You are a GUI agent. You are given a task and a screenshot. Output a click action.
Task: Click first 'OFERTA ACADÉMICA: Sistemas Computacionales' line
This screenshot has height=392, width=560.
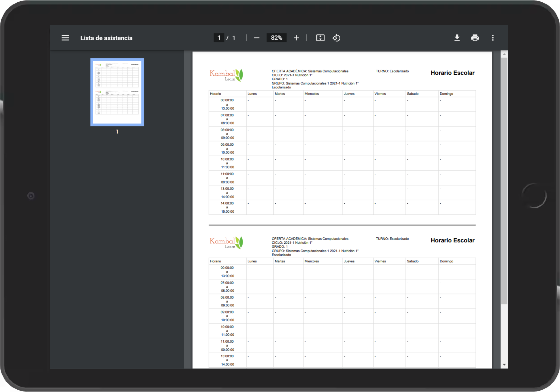point(310,71)
